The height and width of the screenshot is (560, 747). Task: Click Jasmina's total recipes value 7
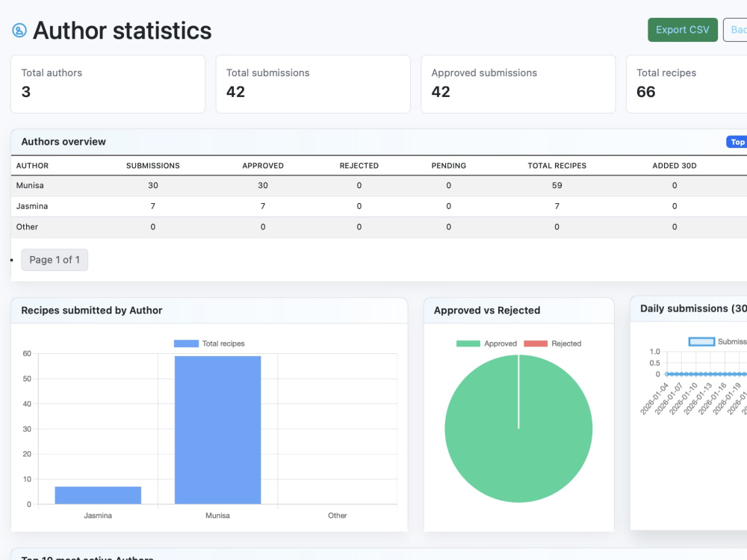click(x=557, y=206)
